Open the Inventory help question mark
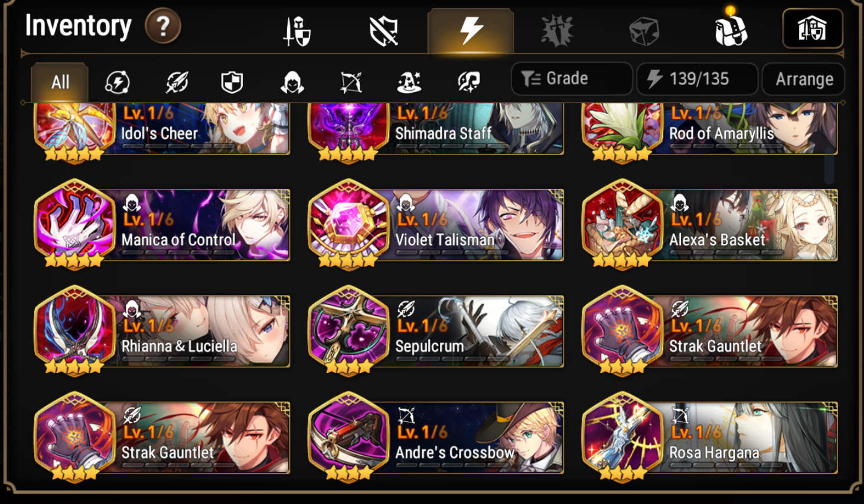Screen dimensions: 864x504 point(163,27)
